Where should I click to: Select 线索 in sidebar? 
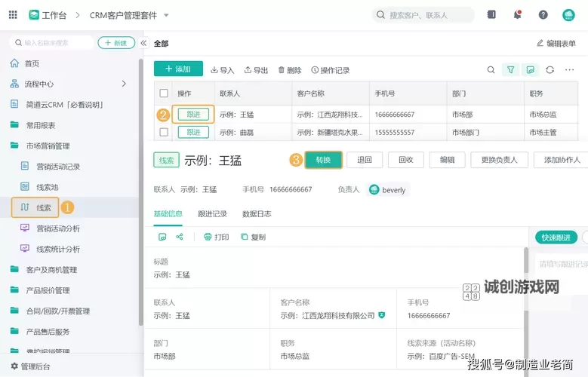pyautogui.click(x=35, y=207)
